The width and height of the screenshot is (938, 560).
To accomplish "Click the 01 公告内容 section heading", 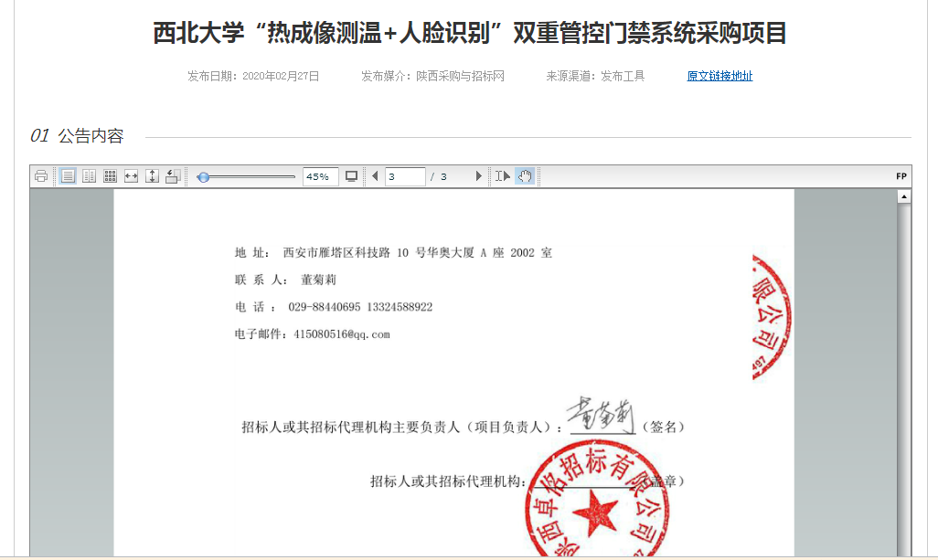I will 77,136.
